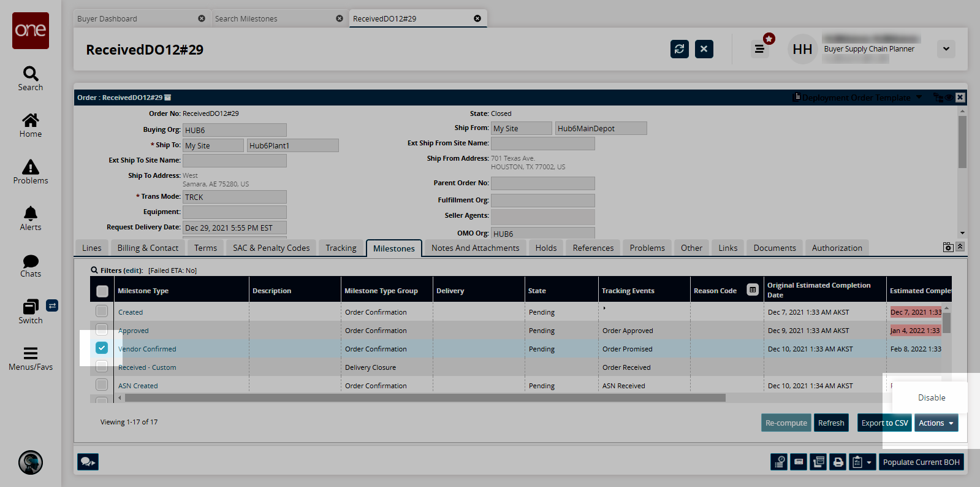Click the milestones table horizontal scrollbar
980x487 pixels.
424,398
